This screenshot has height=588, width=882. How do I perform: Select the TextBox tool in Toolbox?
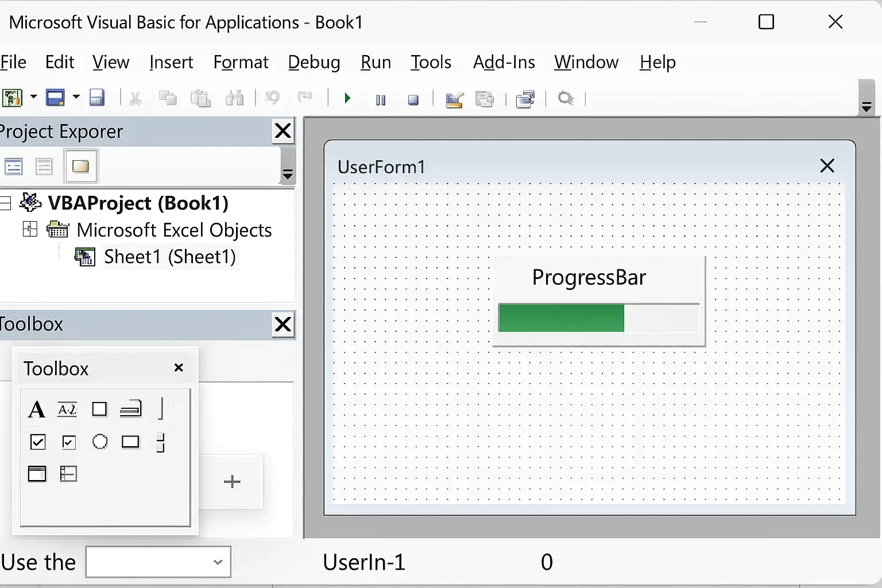67,409
